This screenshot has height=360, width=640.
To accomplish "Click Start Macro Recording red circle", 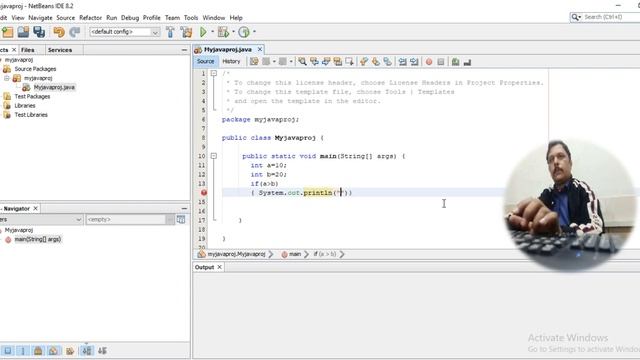I will pyautogui.click(x=429, y=62).
